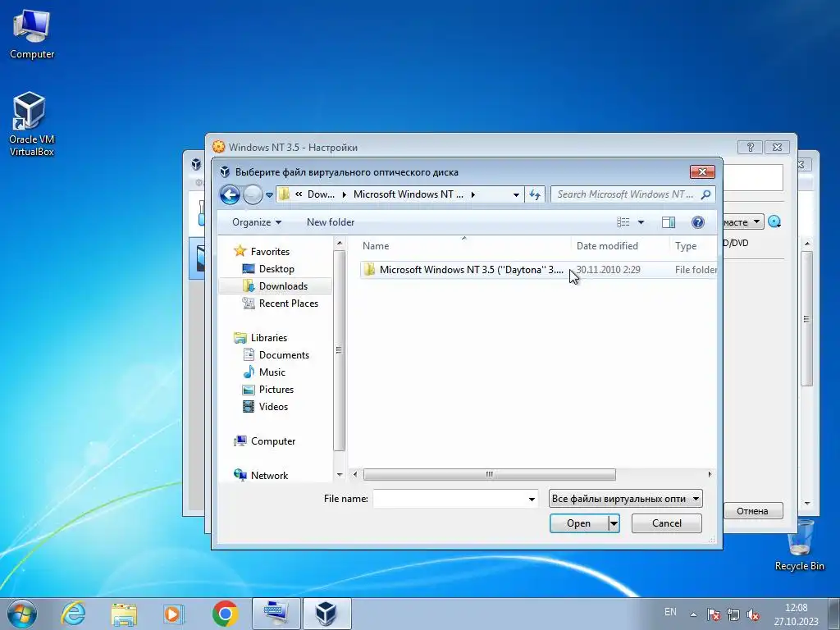Expand the Open button split arrow
The image size is (840, 630).
click(x=614, y=523)
